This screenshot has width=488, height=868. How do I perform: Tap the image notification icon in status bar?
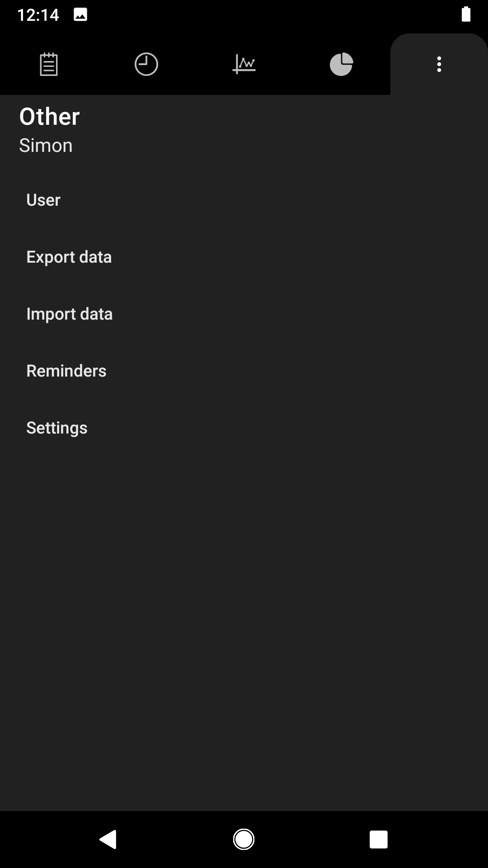point(80,15)
